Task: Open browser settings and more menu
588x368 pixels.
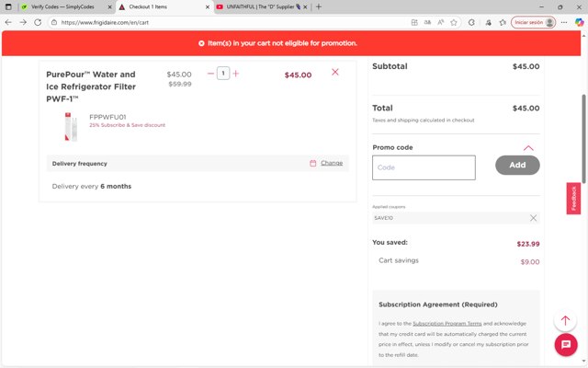Action: coord(564,22)
